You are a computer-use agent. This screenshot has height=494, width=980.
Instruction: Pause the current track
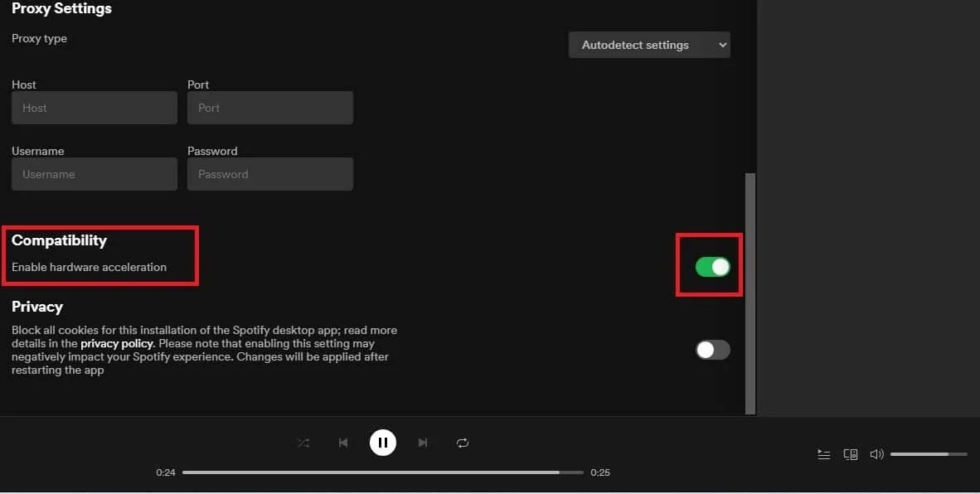383,443
